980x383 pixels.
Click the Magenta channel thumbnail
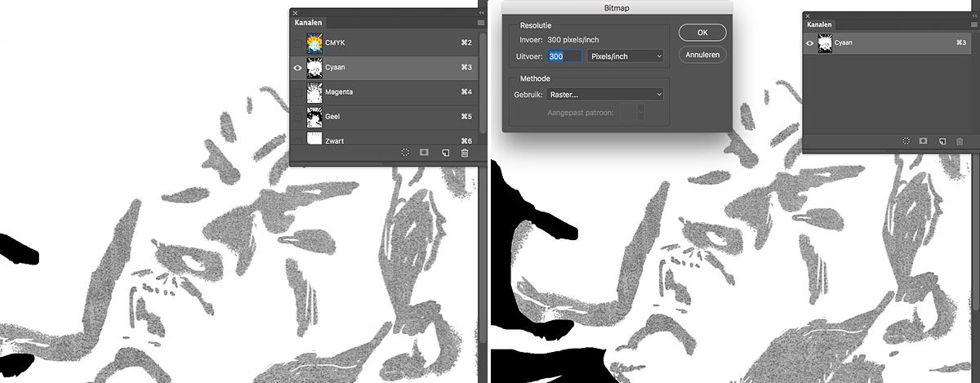316,92
